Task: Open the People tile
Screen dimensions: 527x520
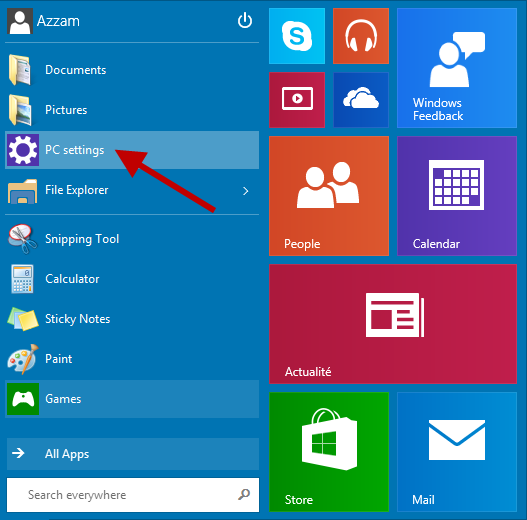Action: click(329, 196)
